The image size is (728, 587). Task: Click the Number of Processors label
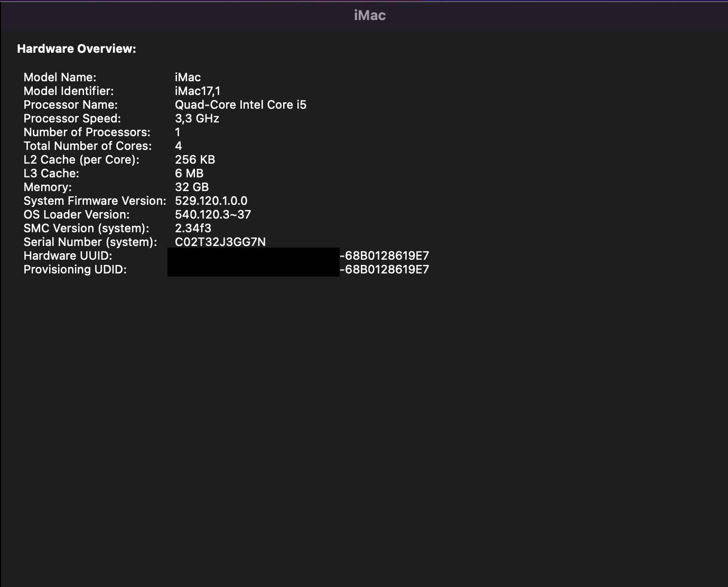tap(87, 132)
